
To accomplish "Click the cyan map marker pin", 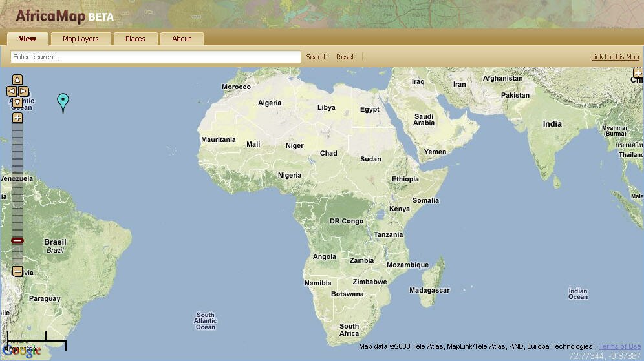I will [x=63, y=103].
